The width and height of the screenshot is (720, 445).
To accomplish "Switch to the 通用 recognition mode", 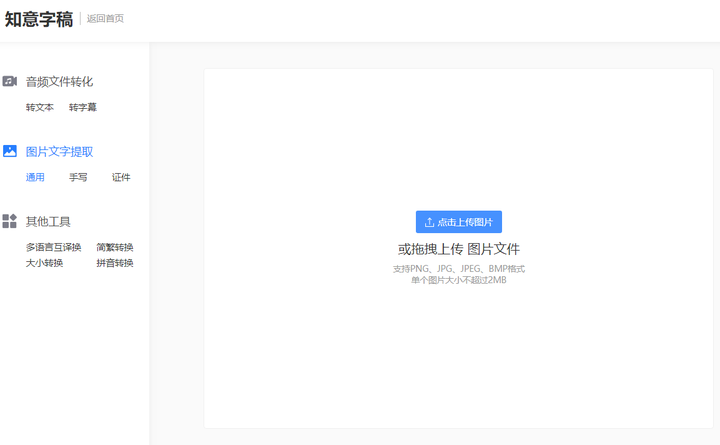I will (35, 177).
